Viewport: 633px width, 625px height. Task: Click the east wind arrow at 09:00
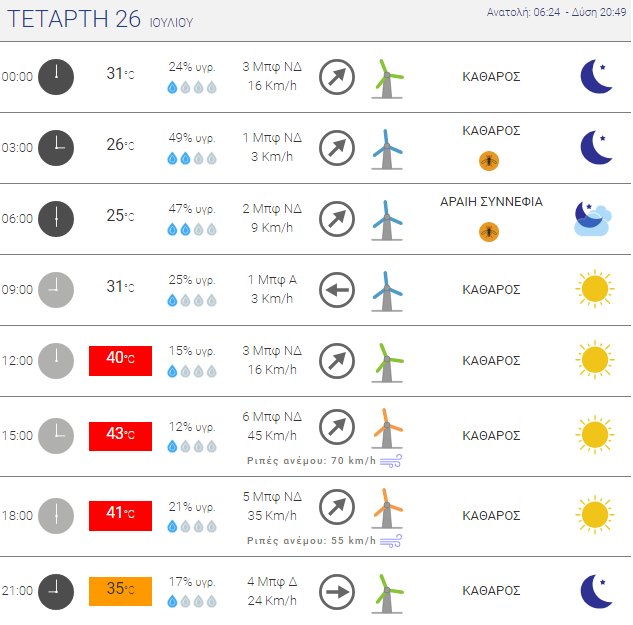click(337, 290)
